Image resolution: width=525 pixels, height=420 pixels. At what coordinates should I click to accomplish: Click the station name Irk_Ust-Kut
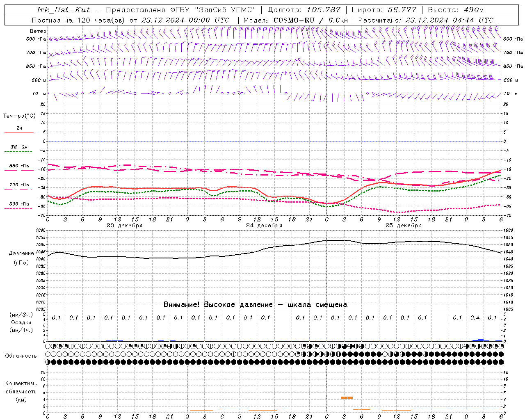coord(63,10)
